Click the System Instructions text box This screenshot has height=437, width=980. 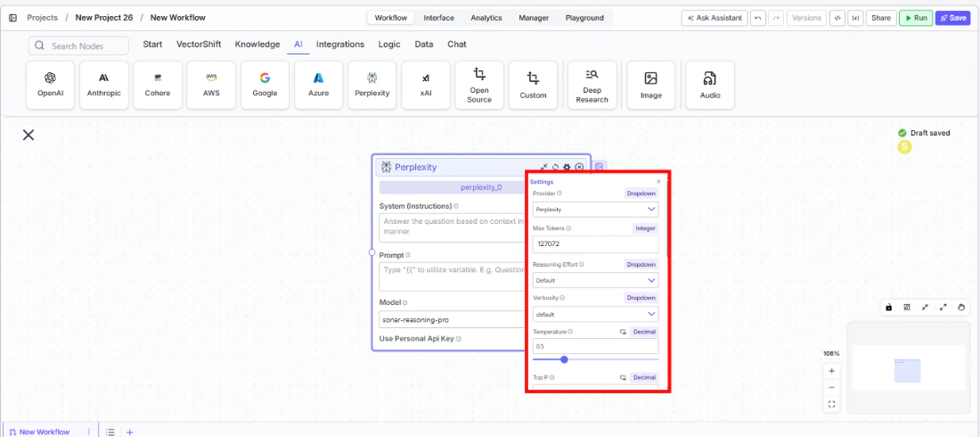point(453,227)
